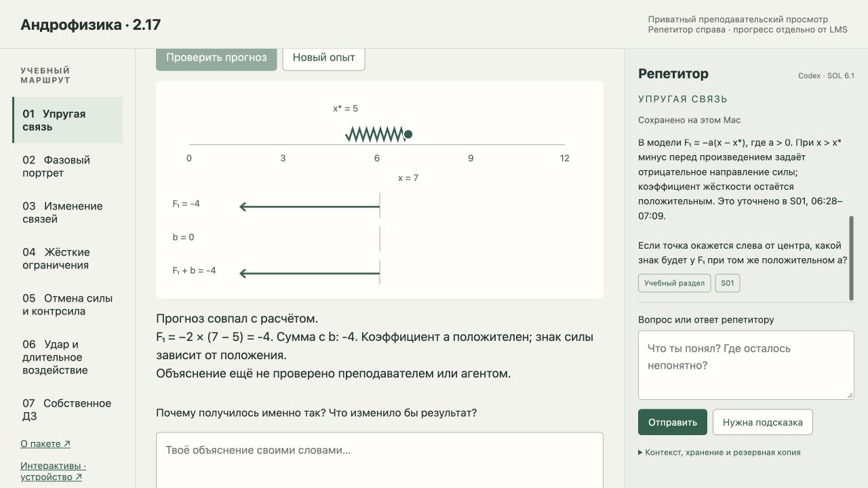The width and height of the screenshot is (868, 488).
Task: Select lesson 03 Изменение связей
Action: 68,212
